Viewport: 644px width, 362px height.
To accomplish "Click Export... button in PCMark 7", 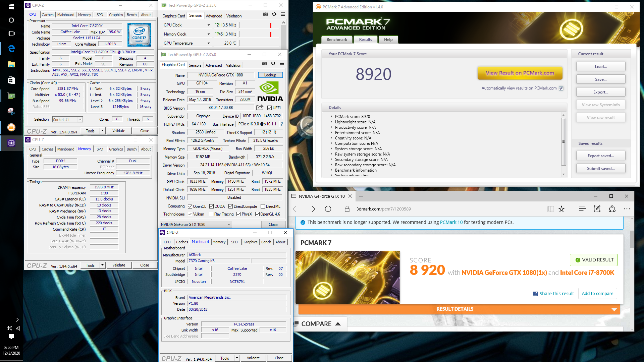I will [601, 92].
